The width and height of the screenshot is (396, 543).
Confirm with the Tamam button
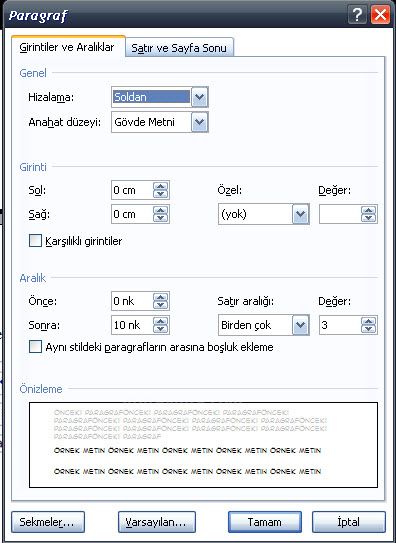[x=265, y=522]
